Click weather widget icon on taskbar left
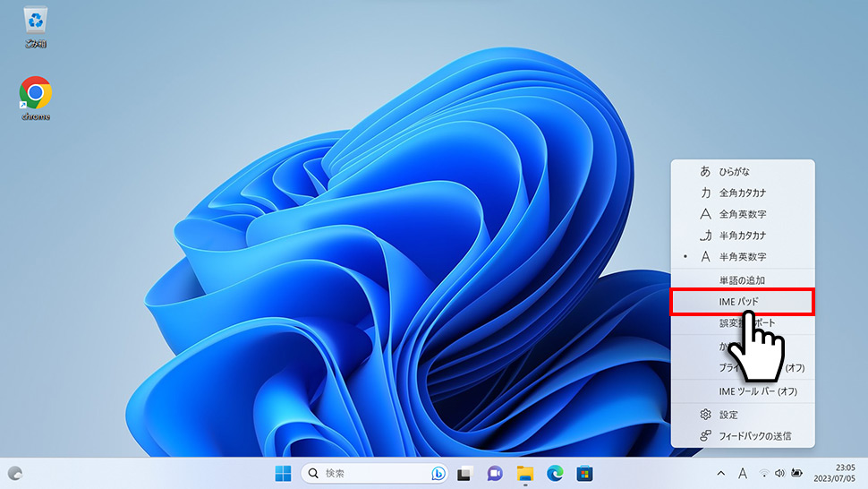Image resolution: width=868 pixels, height=489 pixels. pyautogui.click(x=15, y=474)
